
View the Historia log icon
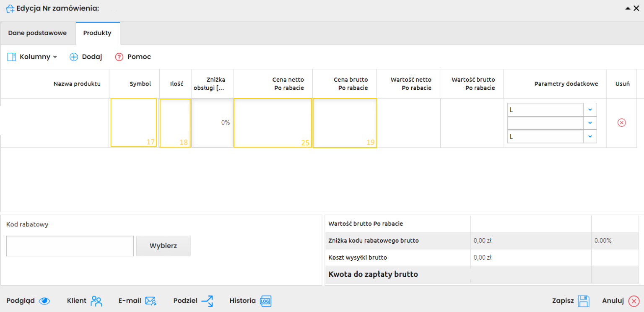[265, 301]
